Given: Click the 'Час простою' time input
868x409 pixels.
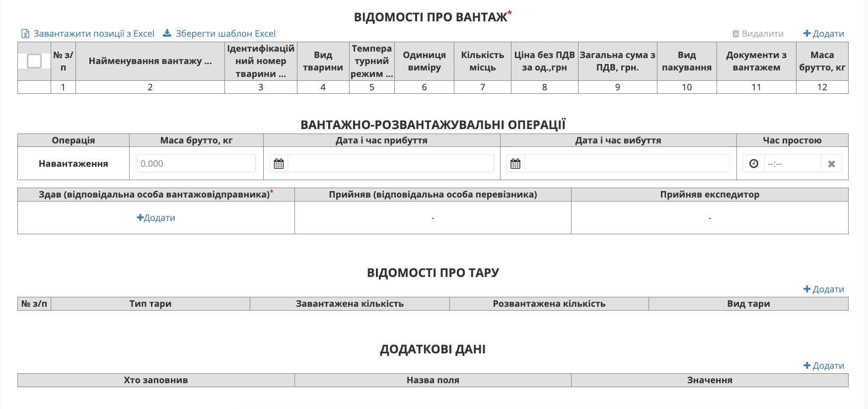Looking at the screenshot, I should tap(793, 163).
